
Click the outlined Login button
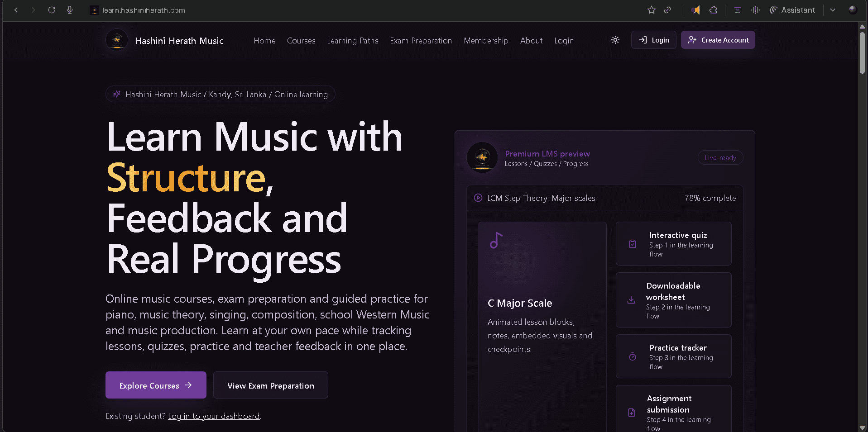point(653,40)
